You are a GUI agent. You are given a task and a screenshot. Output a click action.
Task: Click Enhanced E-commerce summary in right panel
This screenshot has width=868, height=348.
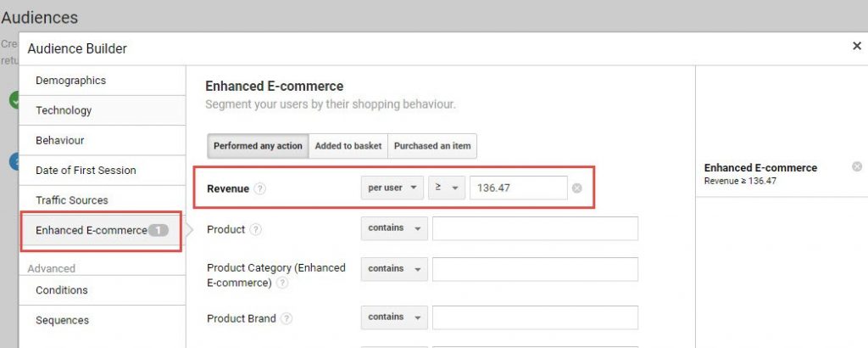pyautogui.click(x=760, y=168)
